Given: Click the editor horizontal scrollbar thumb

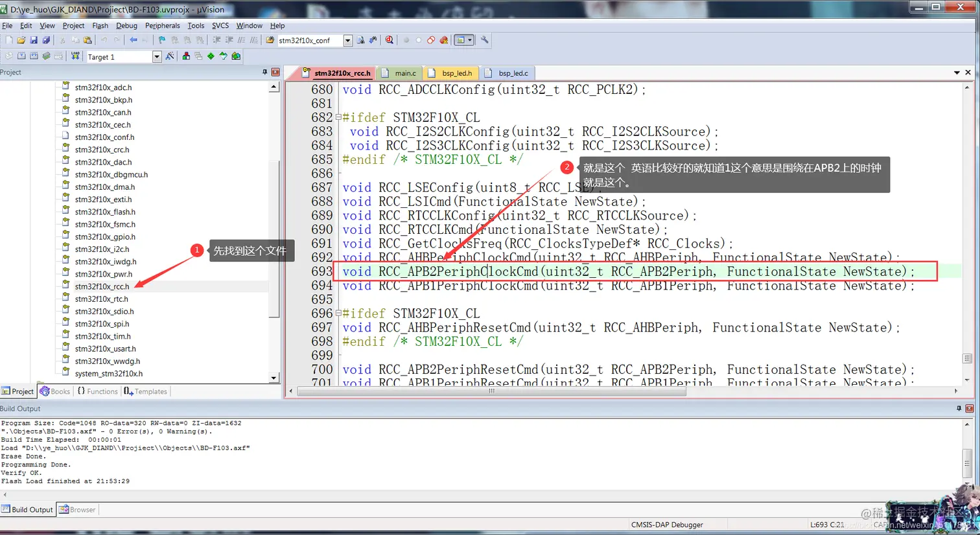Looking at the screenshot, I should pyautogui.click(x=491, y=391).
